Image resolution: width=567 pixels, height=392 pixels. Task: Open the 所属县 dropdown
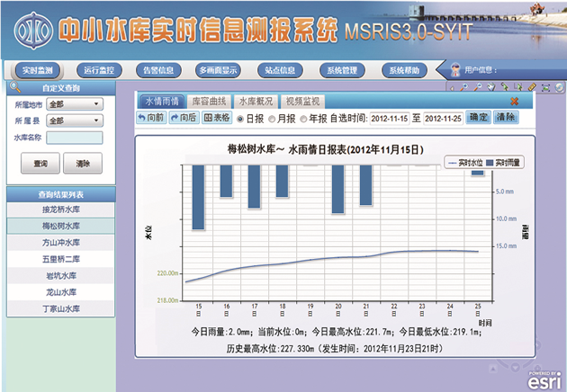click(75, 120)
